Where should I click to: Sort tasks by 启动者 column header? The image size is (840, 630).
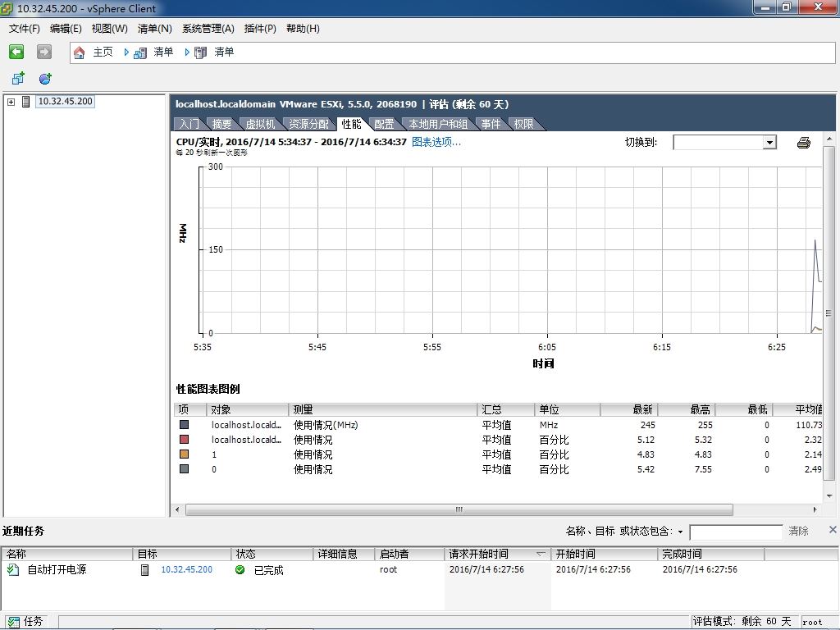(409, 554)
